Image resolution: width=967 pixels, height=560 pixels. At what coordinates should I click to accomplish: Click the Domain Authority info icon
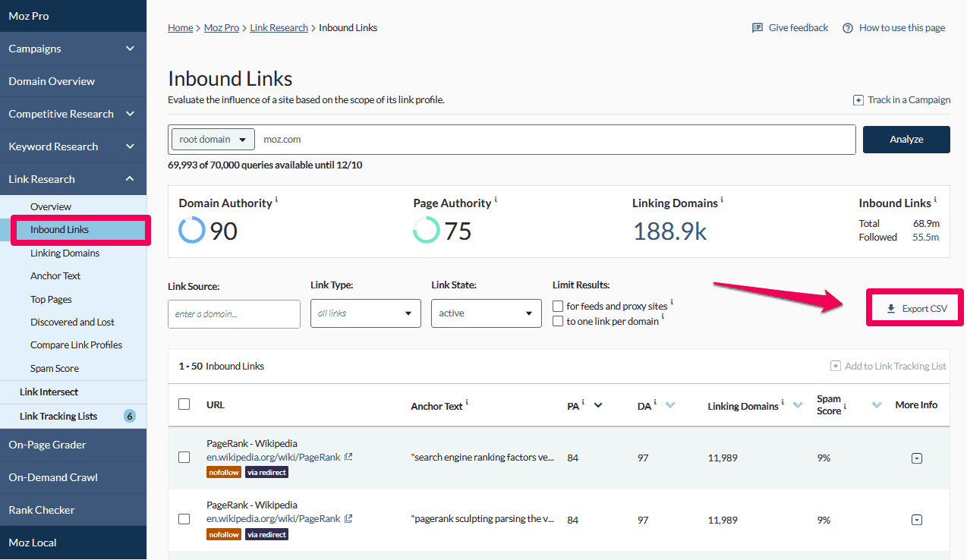coord(276,200)
